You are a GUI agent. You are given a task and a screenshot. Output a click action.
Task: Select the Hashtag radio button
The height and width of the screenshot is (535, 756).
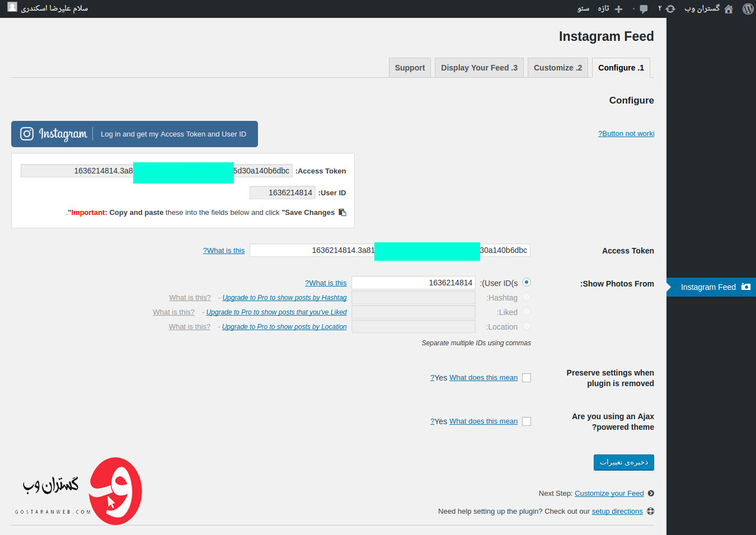(527, 297)
